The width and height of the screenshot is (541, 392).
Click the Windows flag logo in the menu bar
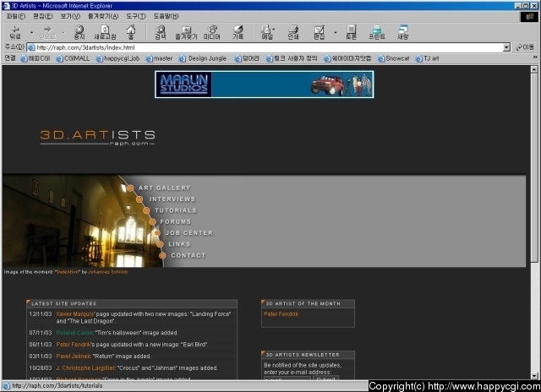529,17
